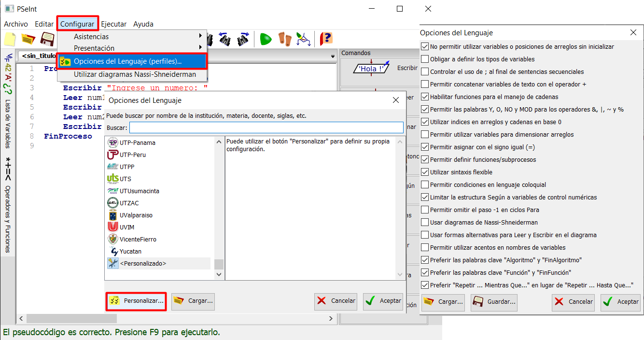
Task: Open the document tab list dropdown arrow
Action: point(332,57)
